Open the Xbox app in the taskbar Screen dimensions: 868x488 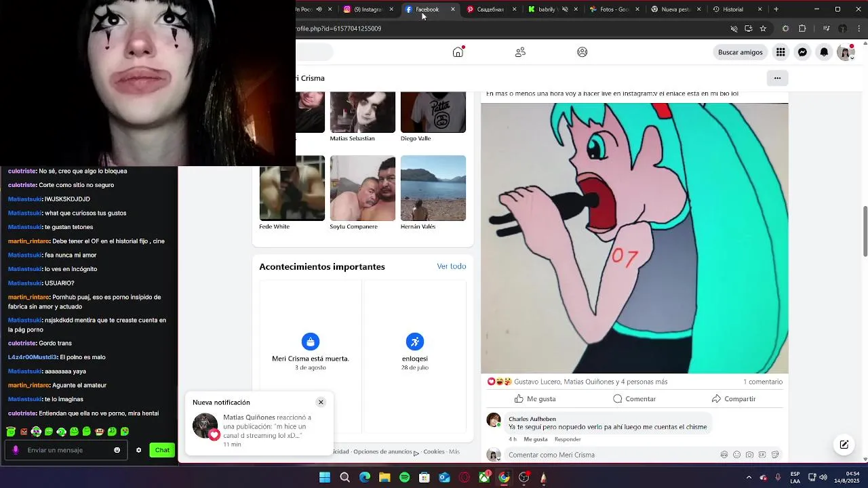click(484, 478)
